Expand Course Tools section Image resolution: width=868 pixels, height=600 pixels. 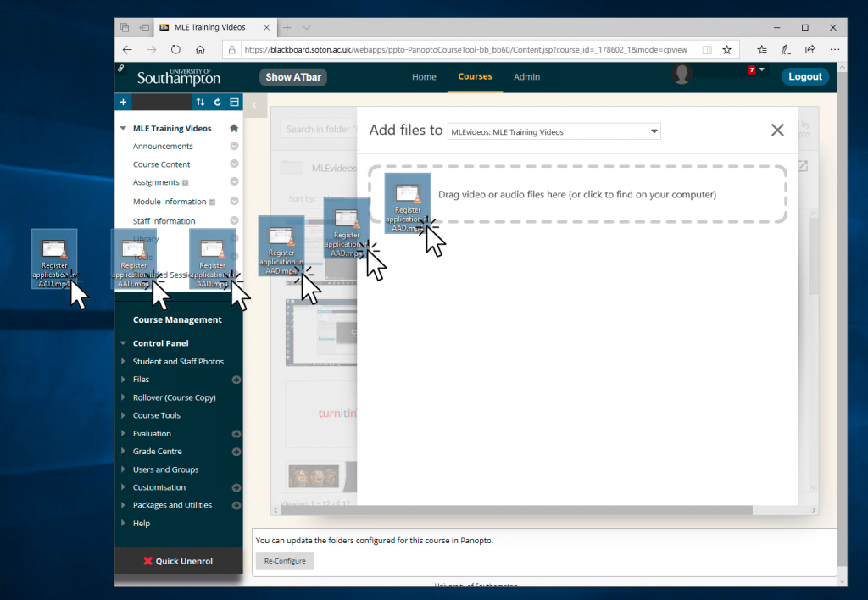123,415
